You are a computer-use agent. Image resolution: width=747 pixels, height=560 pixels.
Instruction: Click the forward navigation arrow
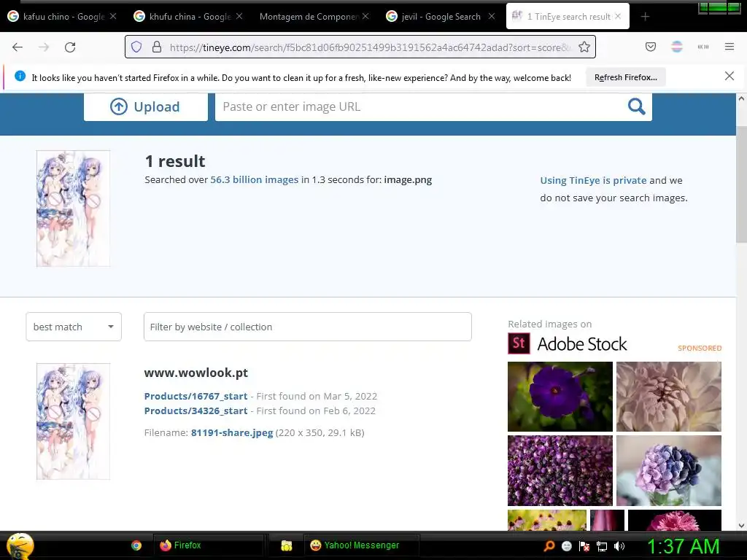click(44, 47)
